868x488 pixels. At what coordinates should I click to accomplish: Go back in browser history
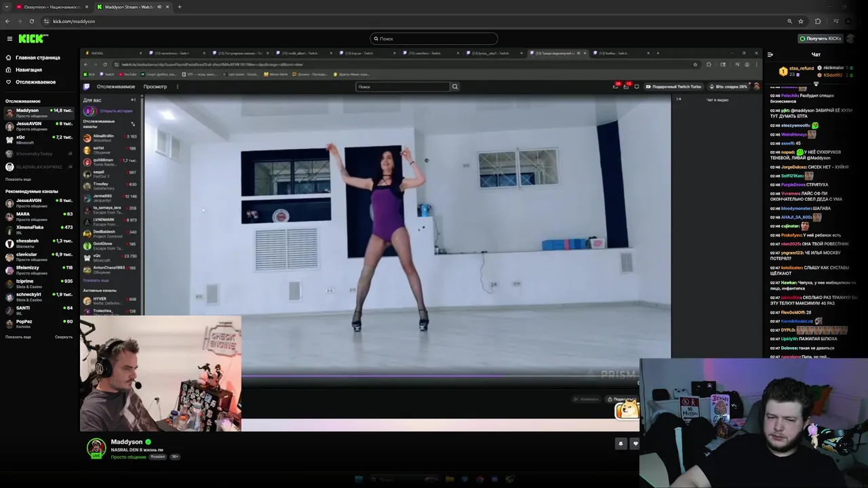pyautogui.click(x=7, y=21)
